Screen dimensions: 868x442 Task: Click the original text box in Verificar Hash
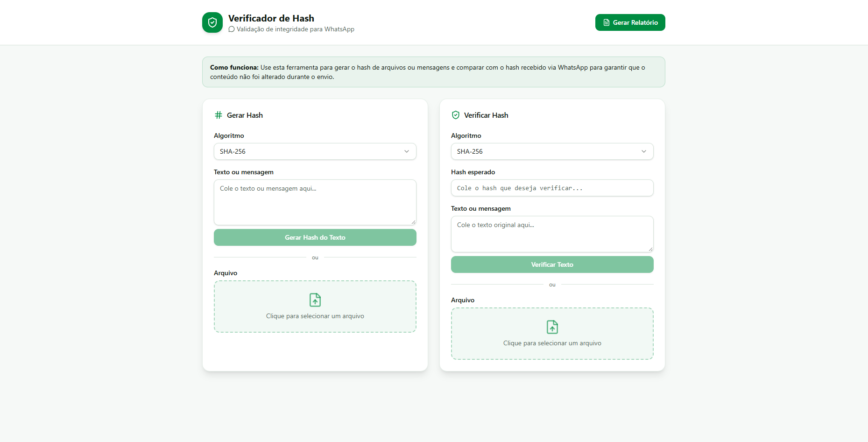552,234
